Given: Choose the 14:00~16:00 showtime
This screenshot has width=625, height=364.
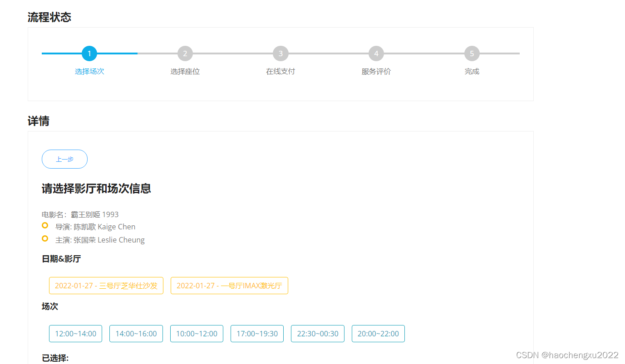Looking at the screenshot, I should [136, 334].
